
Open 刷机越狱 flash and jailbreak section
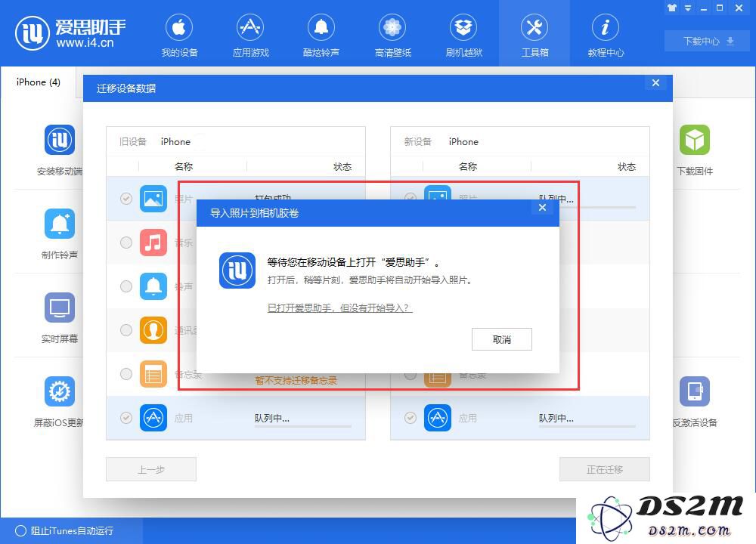(463, 36)
